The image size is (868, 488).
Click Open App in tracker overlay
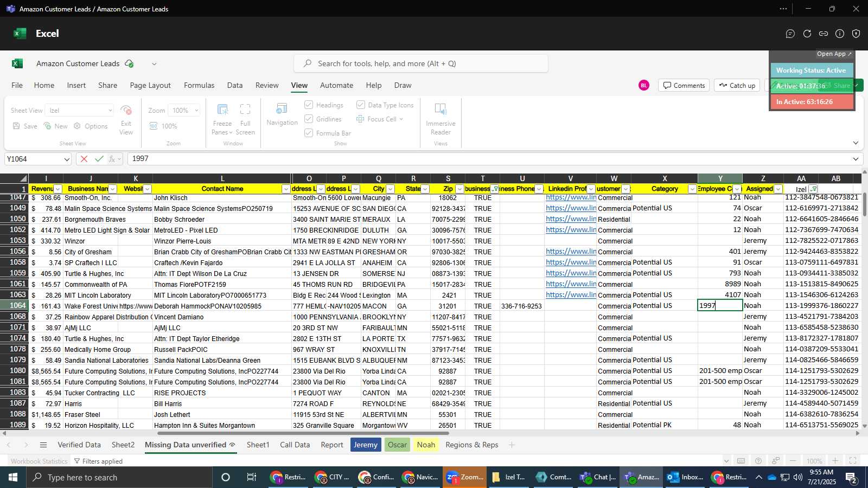pos(834,54)
